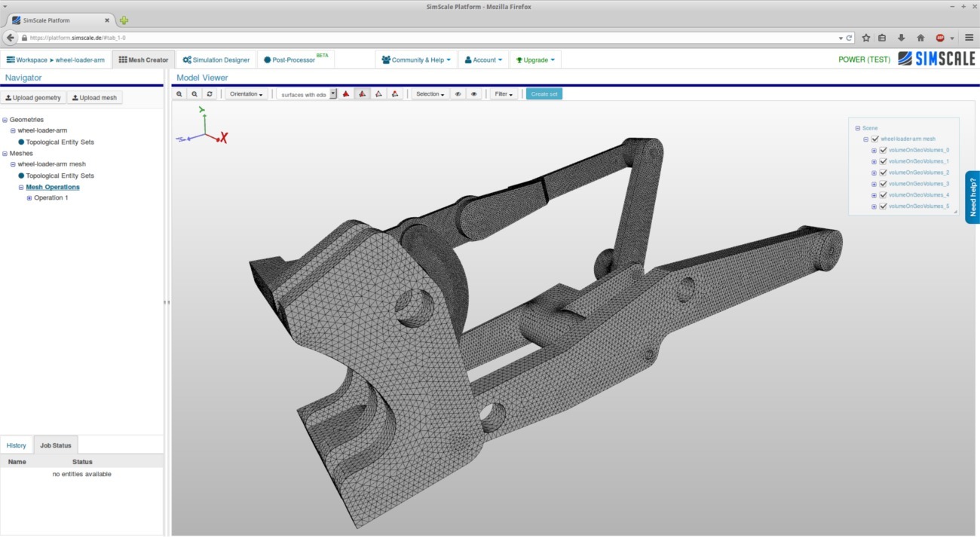
Task: Uncheck volumeOnGeoVolumes_1 checkbox
Action: 883,161
